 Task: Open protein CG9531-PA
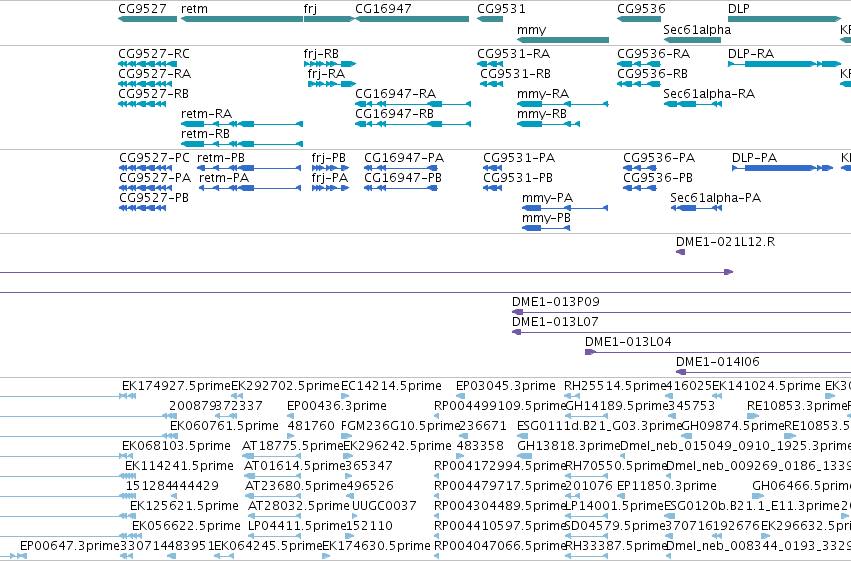click(519, 158)
